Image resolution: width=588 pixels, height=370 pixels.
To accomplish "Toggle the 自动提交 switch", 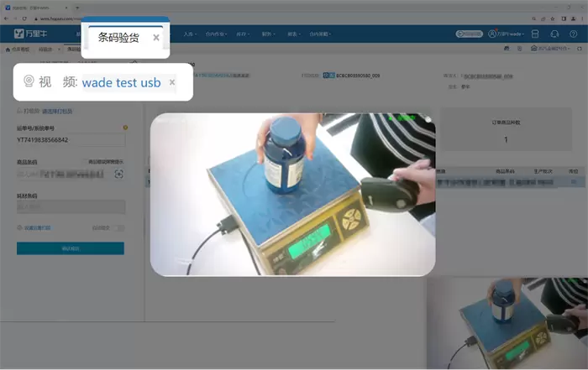I will coord(118,227).
